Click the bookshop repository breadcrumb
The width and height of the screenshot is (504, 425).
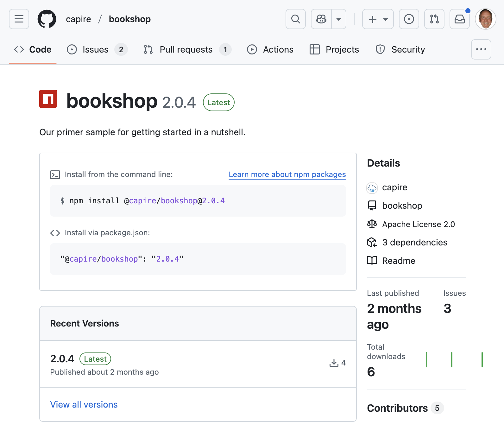130,19
